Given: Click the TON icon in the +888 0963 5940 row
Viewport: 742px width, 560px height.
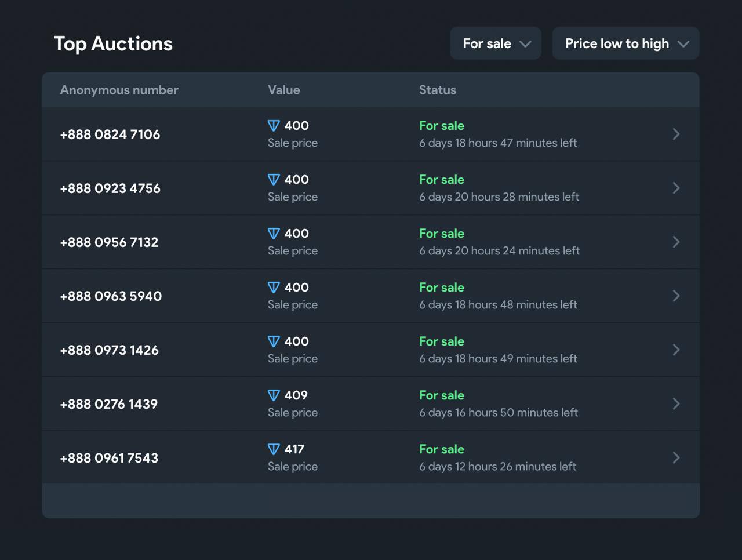Looking at the screenshot, I should click(x=274, y=288).
